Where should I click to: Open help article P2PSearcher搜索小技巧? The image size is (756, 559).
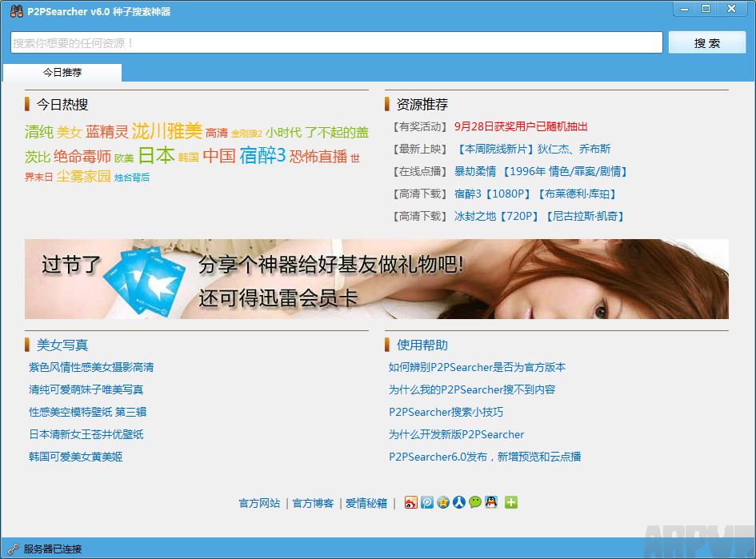pos(446,413)
